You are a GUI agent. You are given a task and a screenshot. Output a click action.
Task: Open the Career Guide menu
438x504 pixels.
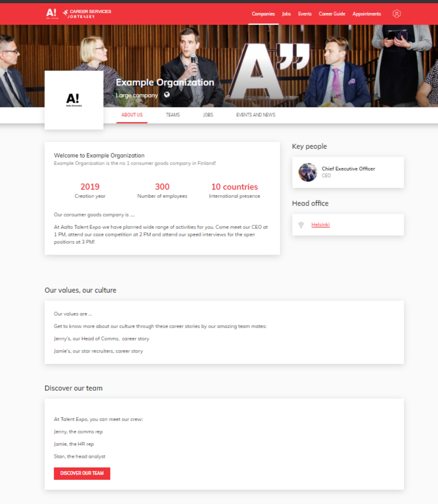332,14
